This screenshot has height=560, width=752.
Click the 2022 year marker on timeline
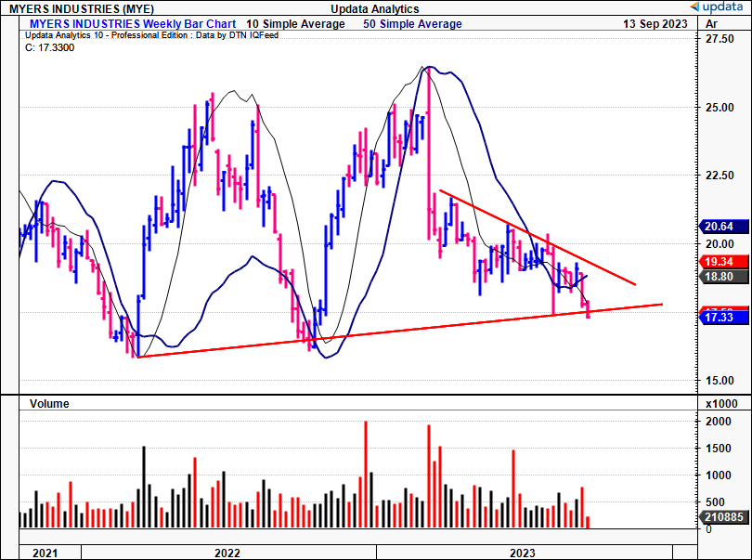227,553
